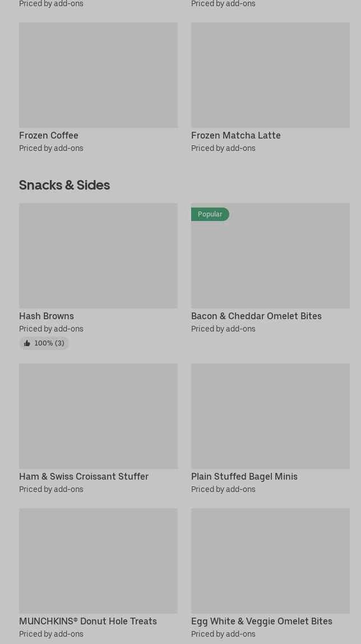Click the Frozen Coffee title

49,135
